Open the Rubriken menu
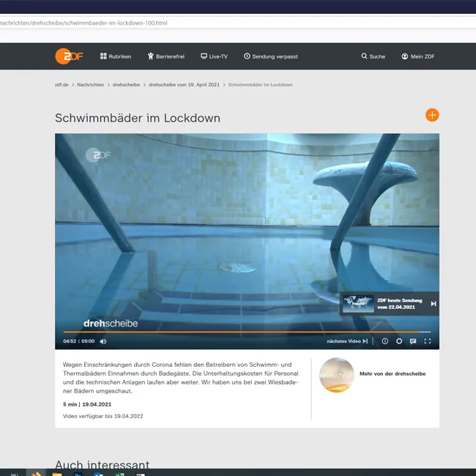The height and width of the screenshot is (476, 476). click(116, 56)
